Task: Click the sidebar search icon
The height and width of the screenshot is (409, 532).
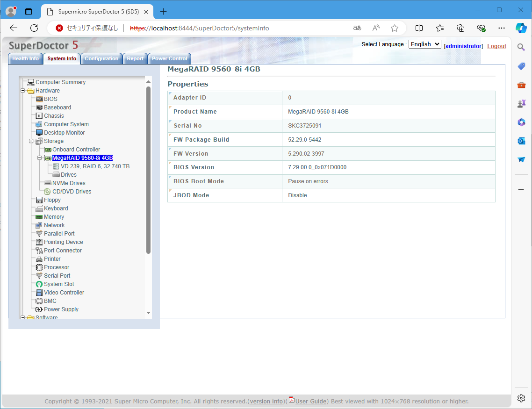Action: pyautogui.click(x=521, y=47)
